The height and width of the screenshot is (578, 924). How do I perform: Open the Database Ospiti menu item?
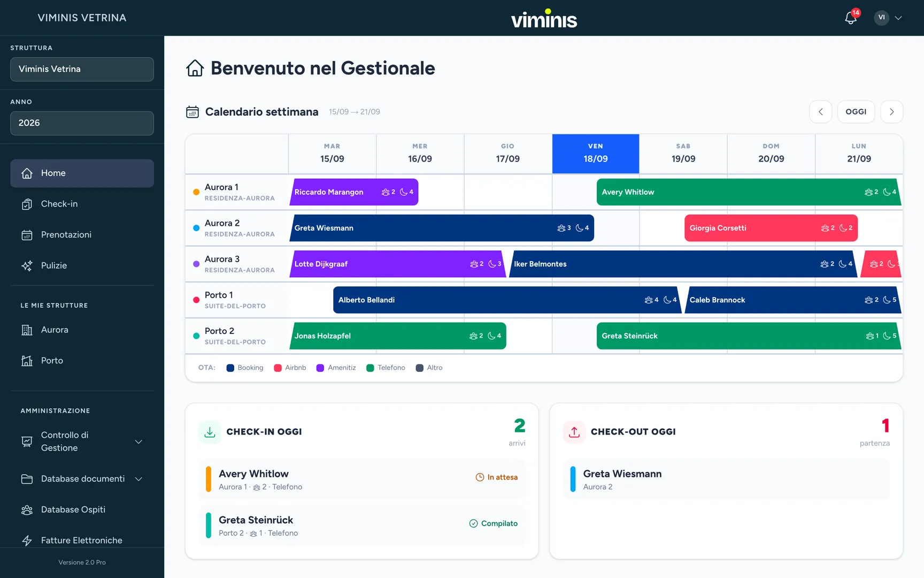[82, 510]
